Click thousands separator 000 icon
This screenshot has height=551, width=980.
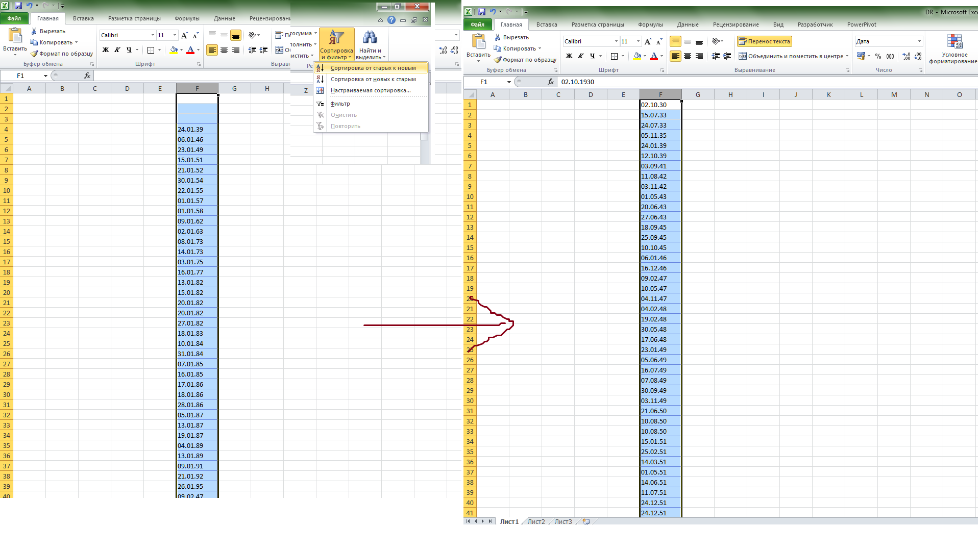pos(890,56)
